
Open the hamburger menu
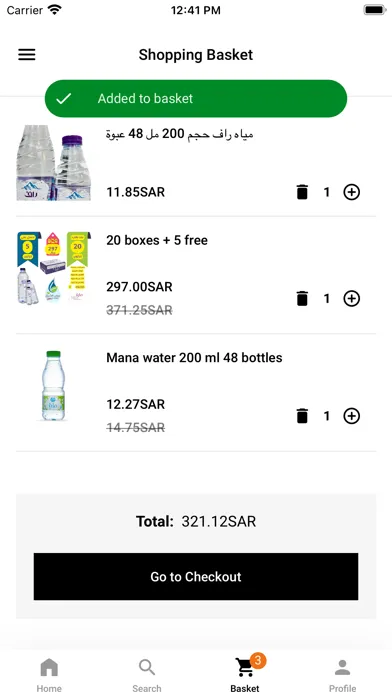pos(27,55)
